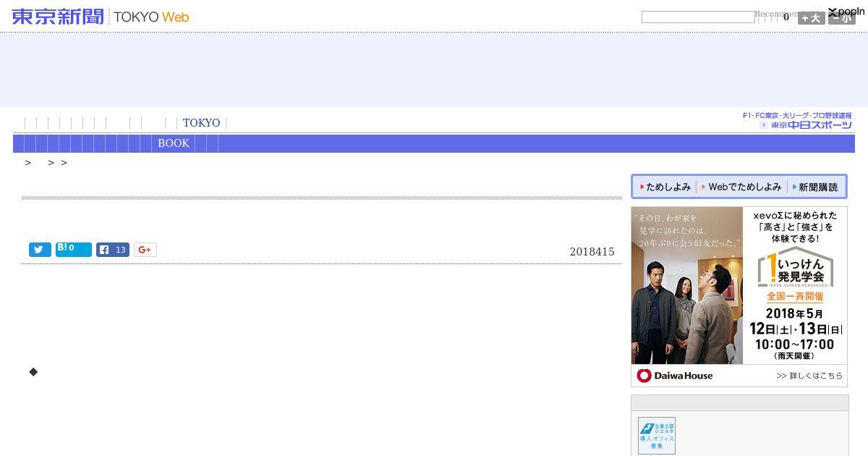This screenshot has width=868, height=456.
Task: Open the Daiwa House advertisement image
Action: (739, 297)
